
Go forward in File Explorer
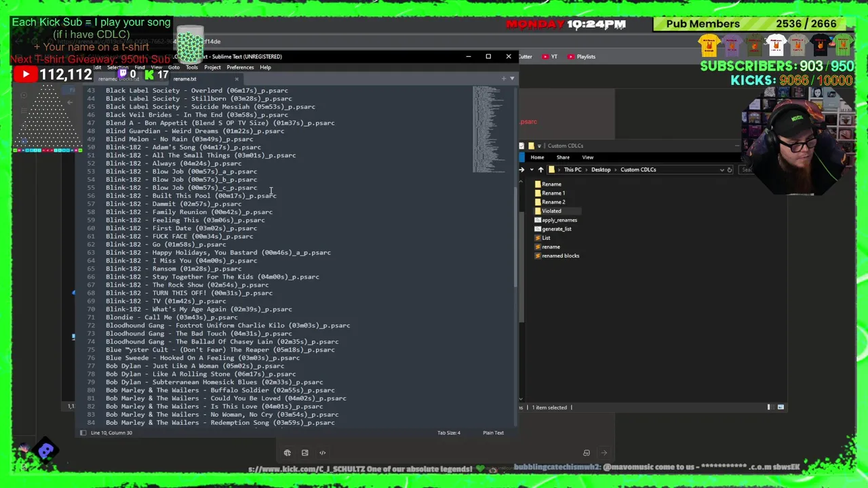pyautogui.click(x=521, y=169)
